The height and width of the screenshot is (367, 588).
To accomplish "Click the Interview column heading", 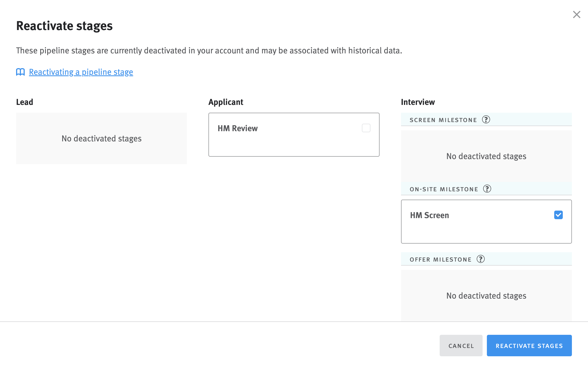I will [418, 102].
